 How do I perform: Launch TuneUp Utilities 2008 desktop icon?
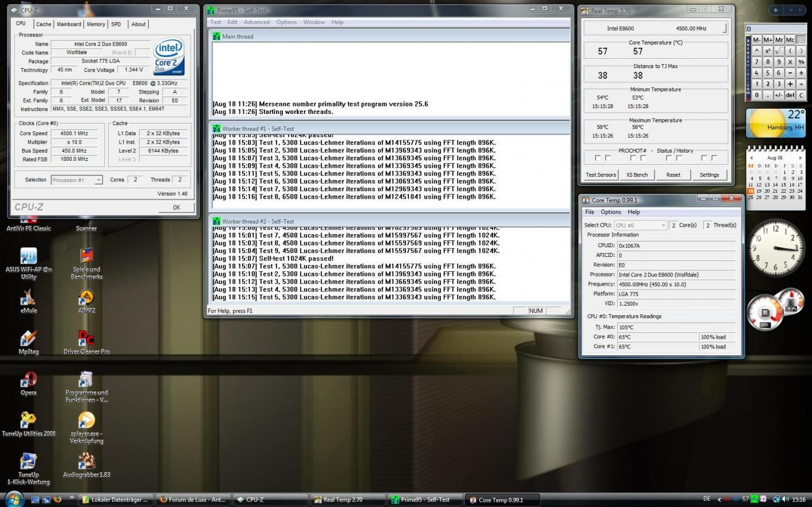click(29, 424)
